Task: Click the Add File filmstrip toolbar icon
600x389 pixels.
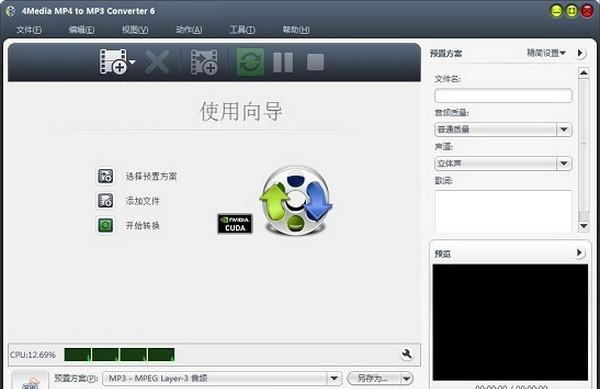Action: 113,61
